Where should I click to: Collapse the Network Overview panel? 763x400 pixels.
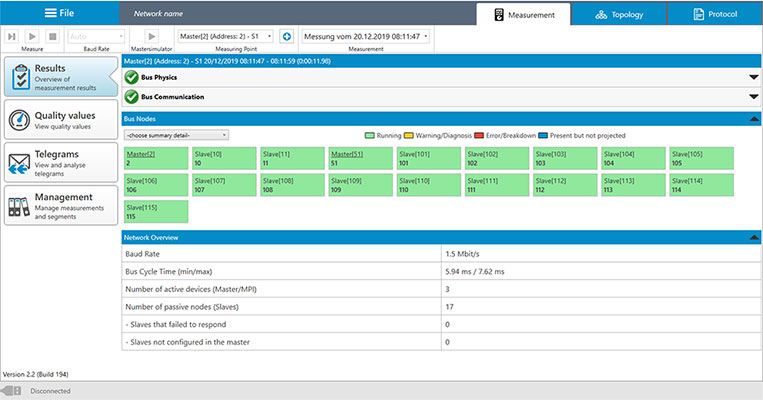[x=753, y=237]
